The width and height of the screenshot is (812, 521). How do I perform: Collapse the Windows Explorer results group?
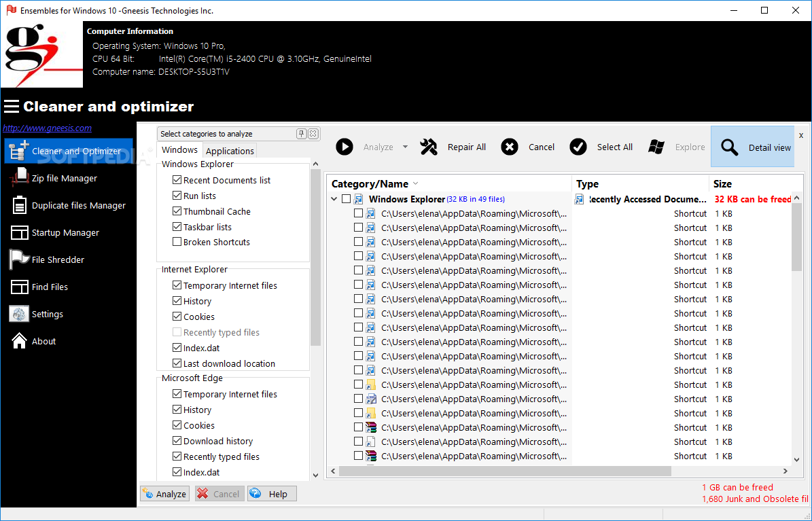(334, 199)
